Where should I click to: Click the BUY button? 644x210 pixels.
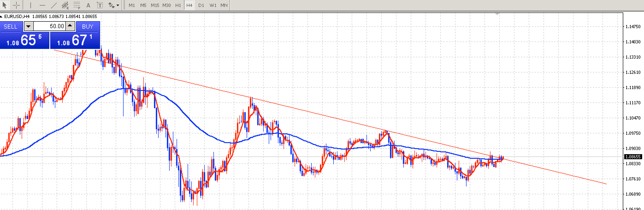pyautogui.click(x=88, y=27)
